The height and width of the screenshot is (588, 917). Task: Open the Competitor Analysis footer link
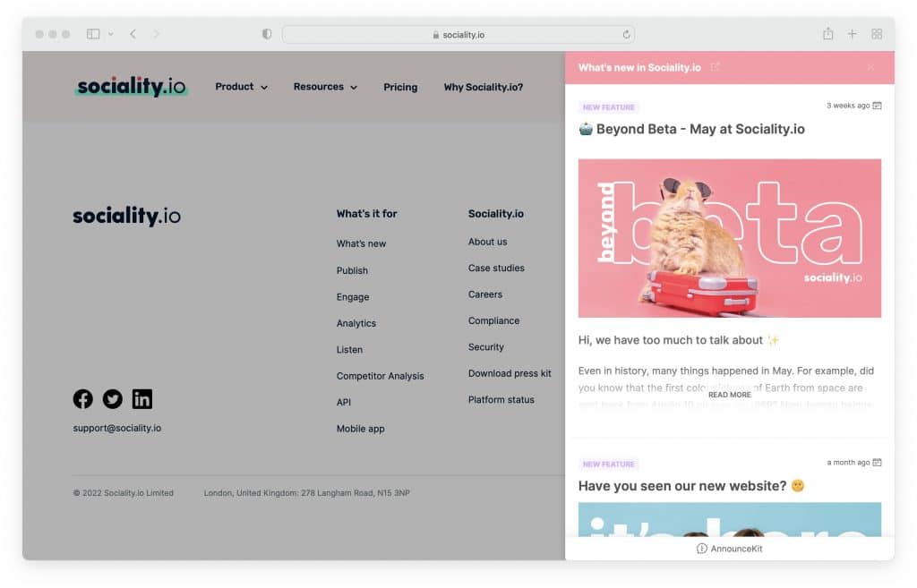pyautogui.click(x=380, y=376)
